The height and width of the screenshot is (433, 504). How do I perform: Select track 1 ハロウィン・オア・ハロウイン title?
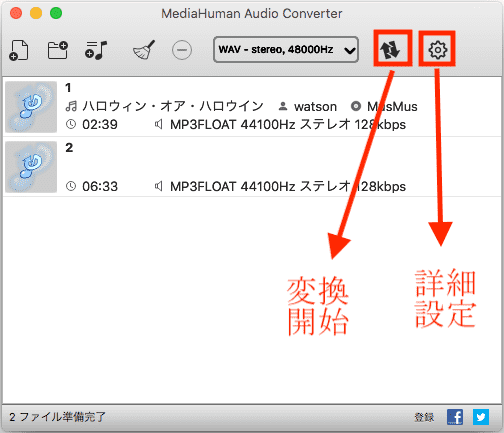(x=173, y=106)
